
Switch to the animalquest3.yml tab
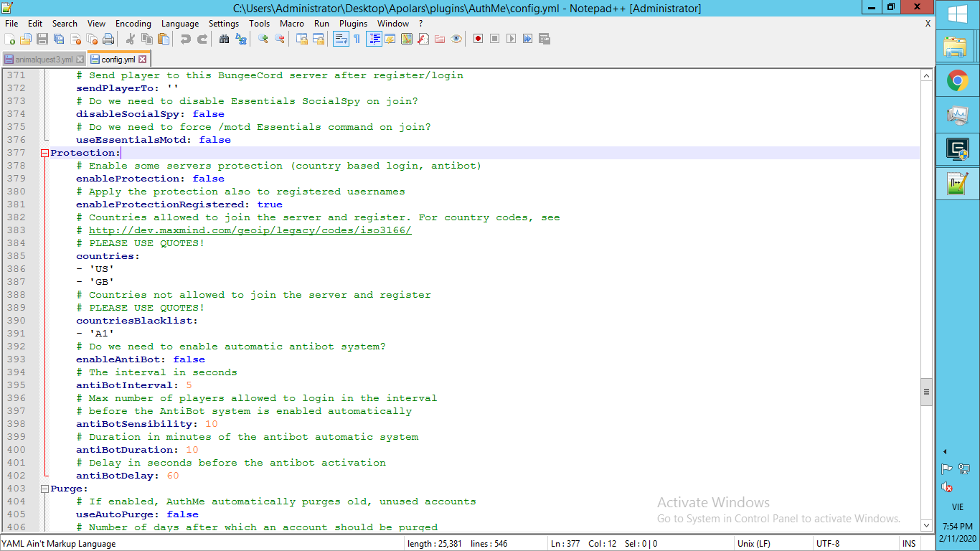coord(43,60)
